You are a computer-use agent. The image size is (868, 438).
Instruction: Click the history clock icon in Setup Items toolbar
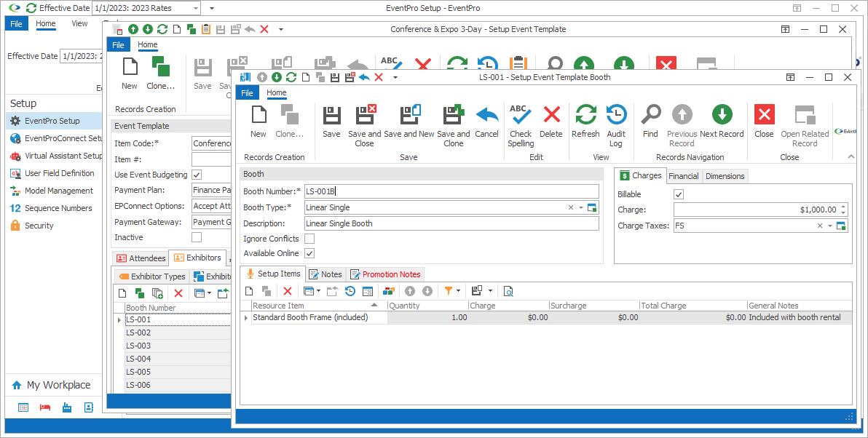[350, 291]
